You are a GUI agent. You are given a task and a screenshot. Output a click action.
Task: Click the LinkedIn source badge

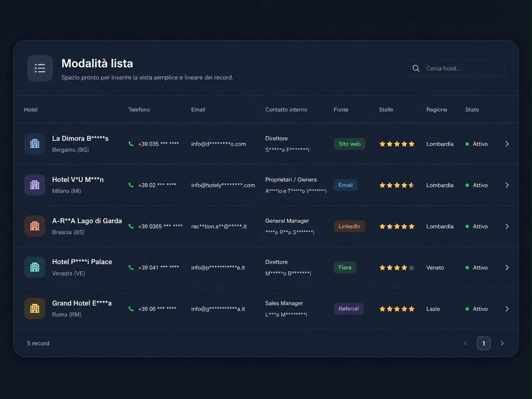coord(349,226)
